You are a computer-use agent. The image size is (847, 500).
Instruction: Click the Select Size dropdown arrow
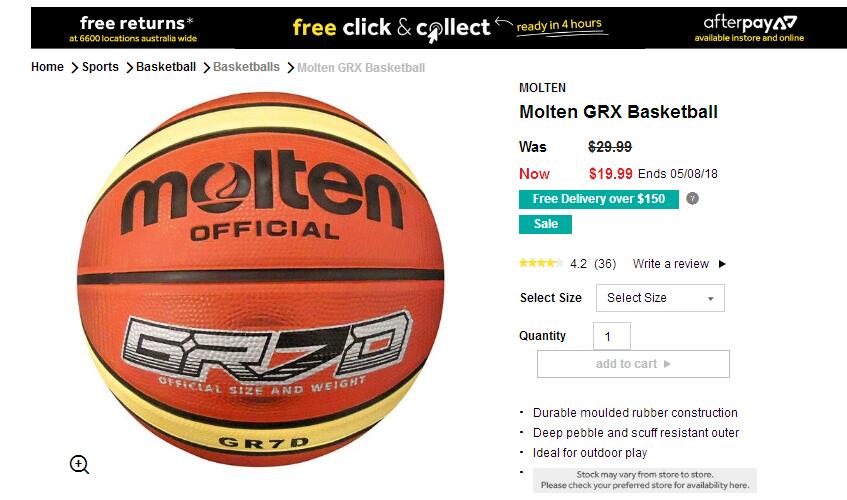pos(711,299)
